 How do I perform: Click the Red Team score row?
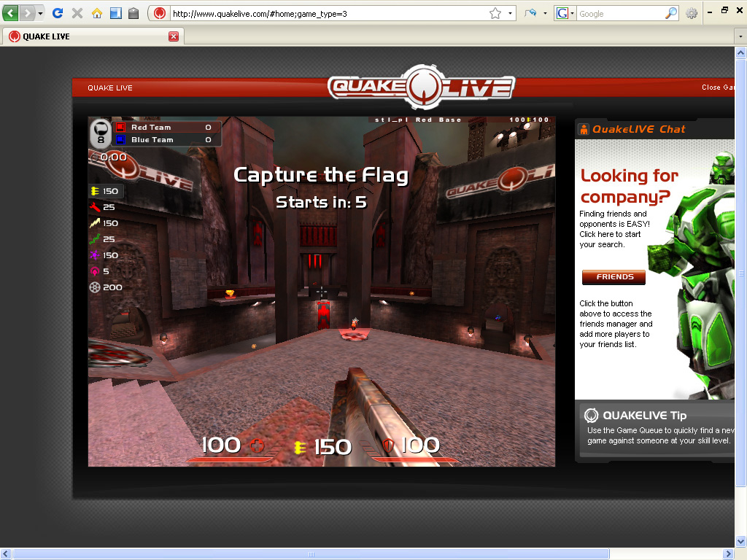point(167,127)
